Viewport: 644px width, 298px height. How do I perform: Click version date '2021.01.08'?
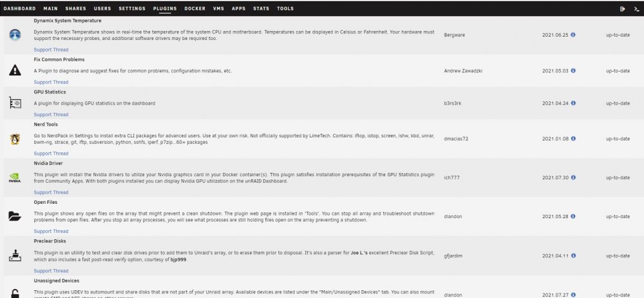coord(555,139)
